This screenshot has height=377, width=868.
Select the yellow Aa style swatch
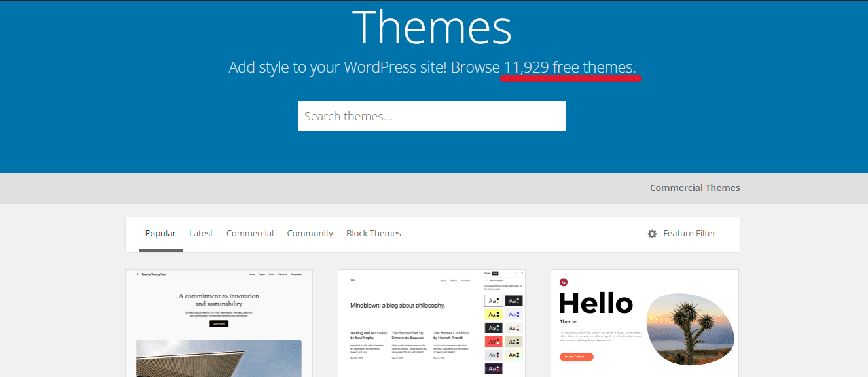pyautogui.click(x=494, y=314)
